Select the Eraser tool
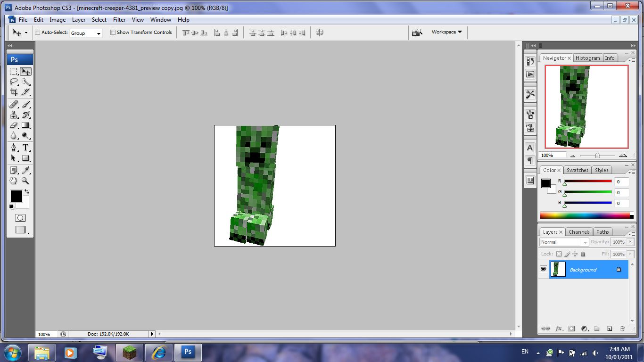 point(14,125)
